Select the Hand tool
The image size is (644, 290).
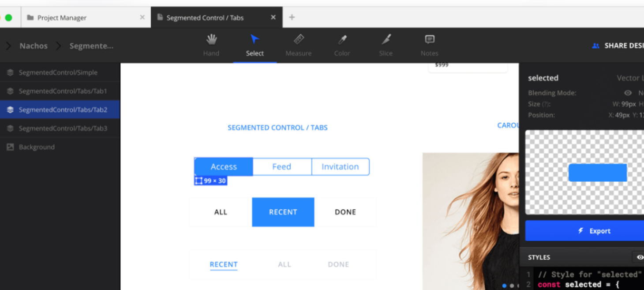tap(211, 45)
